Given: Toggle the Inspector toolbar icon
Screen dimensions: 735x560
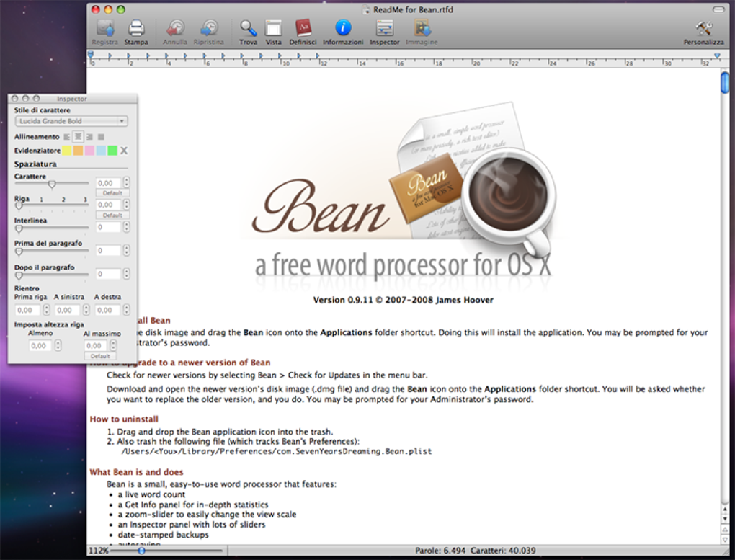Looking at the screenshot, I should point(384,28).
